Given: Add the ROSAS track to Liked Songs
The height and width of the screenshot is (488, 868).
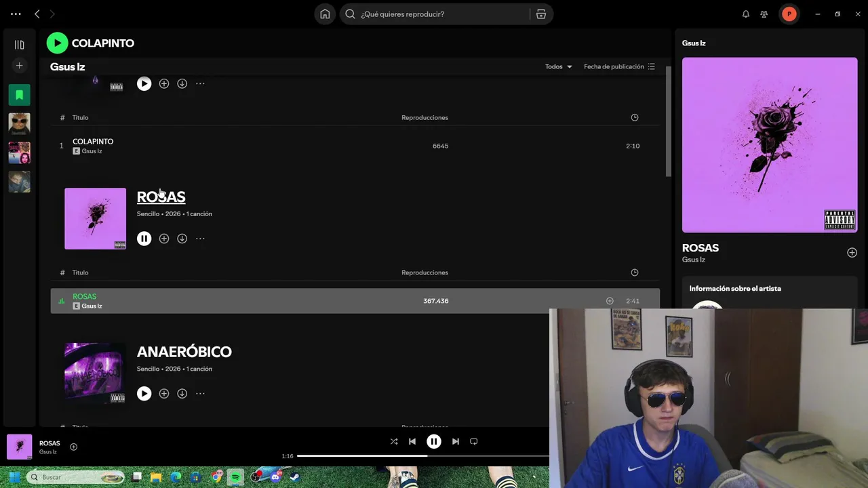Looking at the screenshot, I should pyautogui.click(x=610, y=301).
